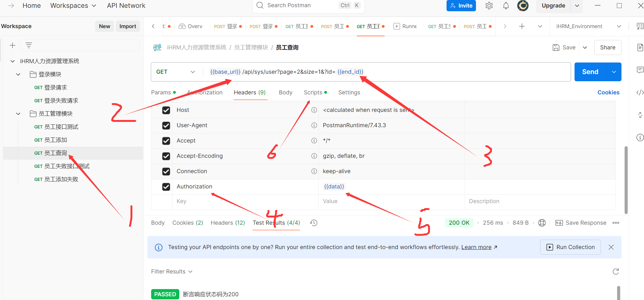Click the HTTP request type icon
Image resolution: width=644 pixels, height=300 pixels.
(x=157, y=47)
